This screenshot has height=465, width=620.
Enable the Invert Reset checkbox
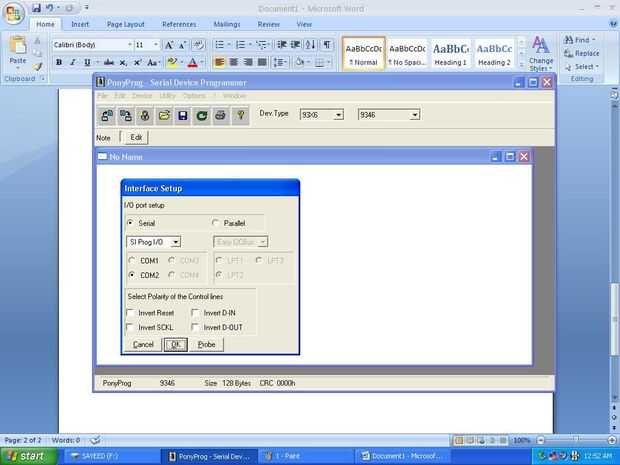point(130,313)
